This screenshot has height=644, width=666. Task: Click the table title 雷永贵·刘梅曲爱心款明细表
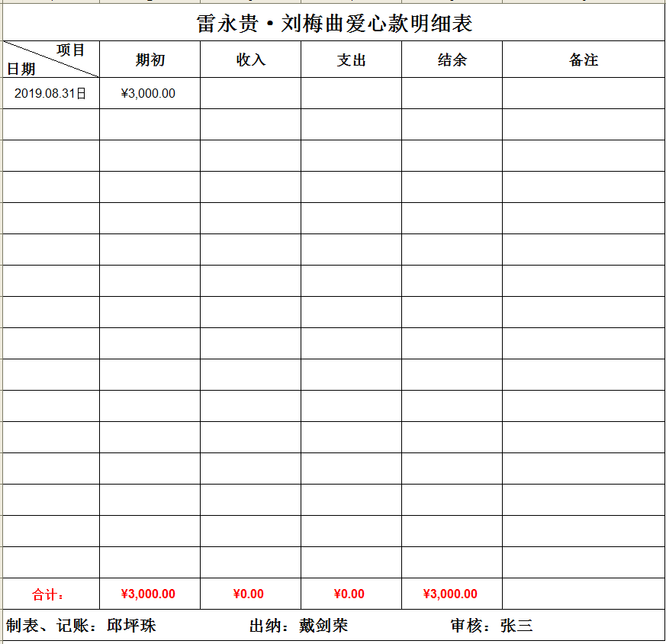pos(333,24)
